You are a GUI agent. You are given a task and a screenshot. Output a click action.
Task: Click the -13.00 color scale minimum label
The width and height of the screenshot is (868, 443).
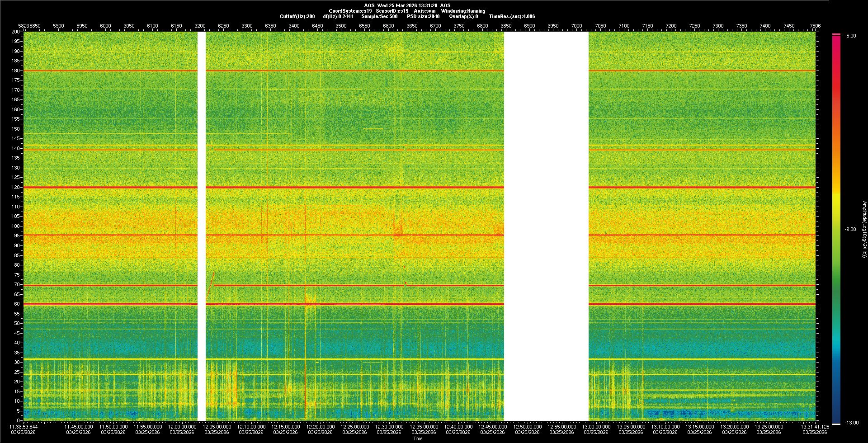click(x=851, y=423)
